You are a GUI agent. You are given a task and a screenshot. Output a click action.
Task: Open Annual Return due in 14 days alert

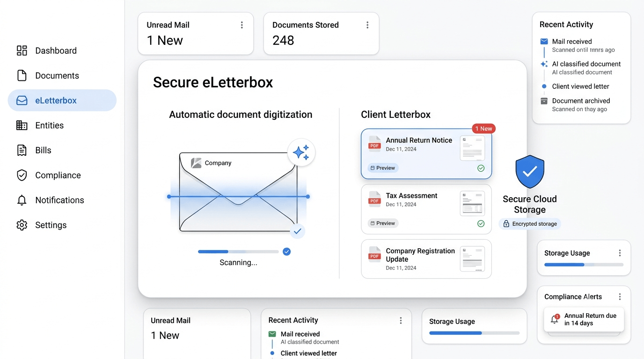click(x=583, y=319)
